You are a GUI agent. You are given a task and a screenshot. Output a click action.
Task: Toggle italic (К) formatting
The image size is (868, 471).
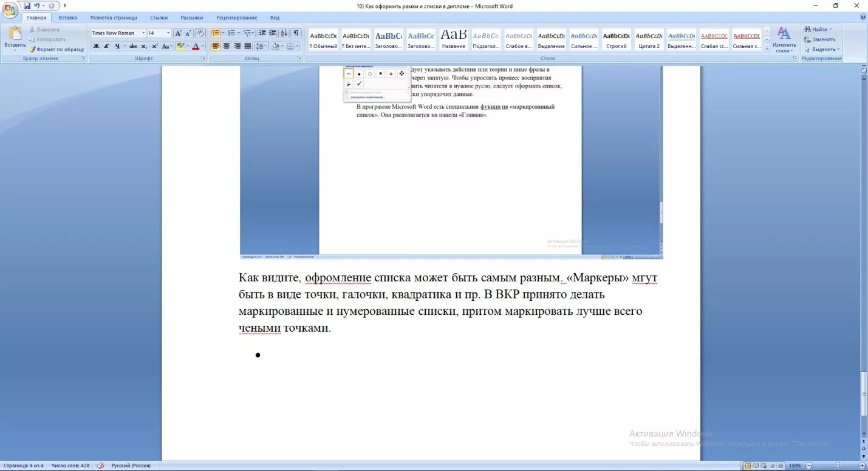coord(106,46)
